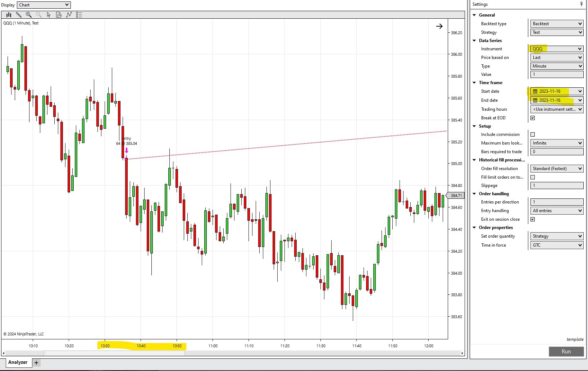Click the Run button

[566, 352]
